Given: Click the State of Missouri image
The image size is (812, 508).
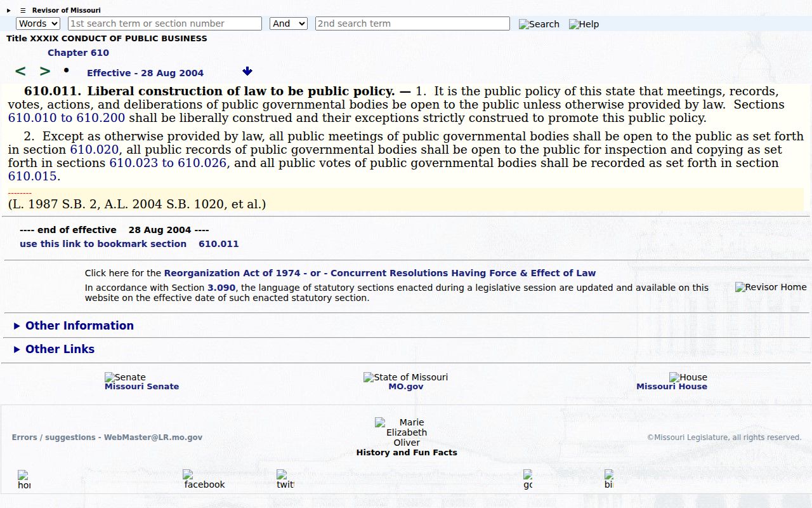Looking at the screenshot, I should click(x=405, y=377).
